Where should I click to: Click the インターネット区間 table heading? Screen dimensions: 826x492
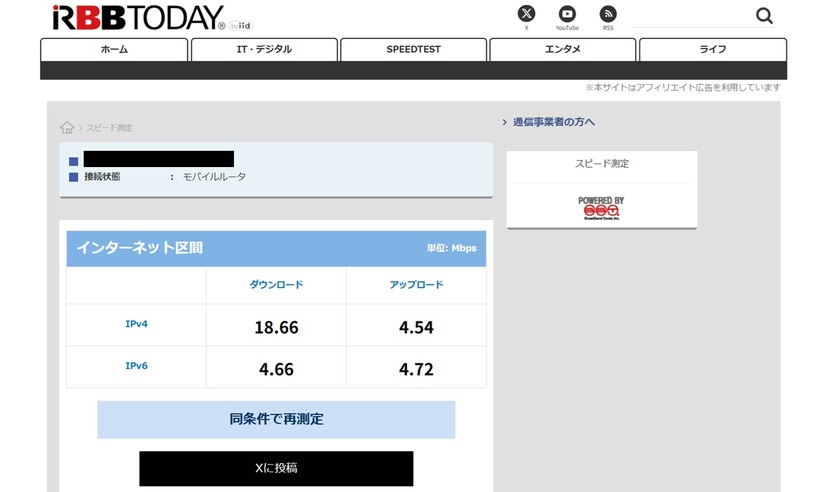click(x=140, y=248)
